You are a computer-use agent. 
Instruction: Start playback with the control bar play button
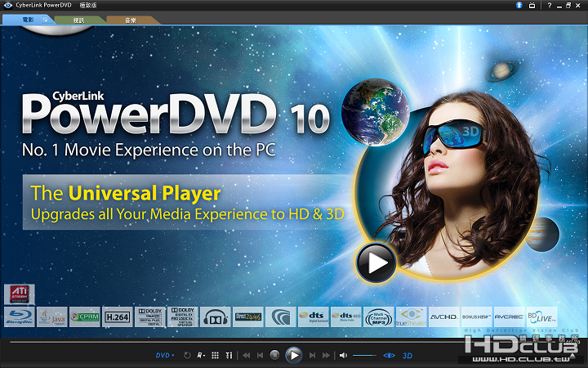pyautogui.click(x=294, y=355)
